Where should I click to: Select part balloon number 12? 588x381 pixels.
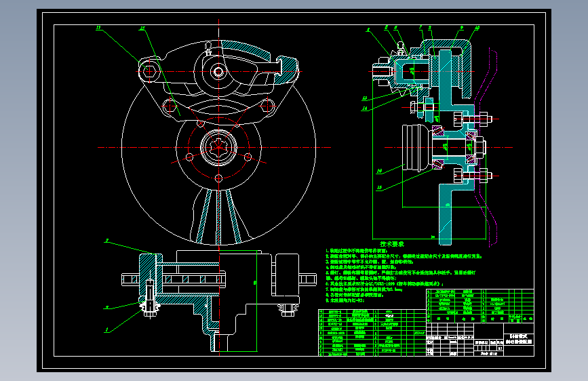[142, 28]
